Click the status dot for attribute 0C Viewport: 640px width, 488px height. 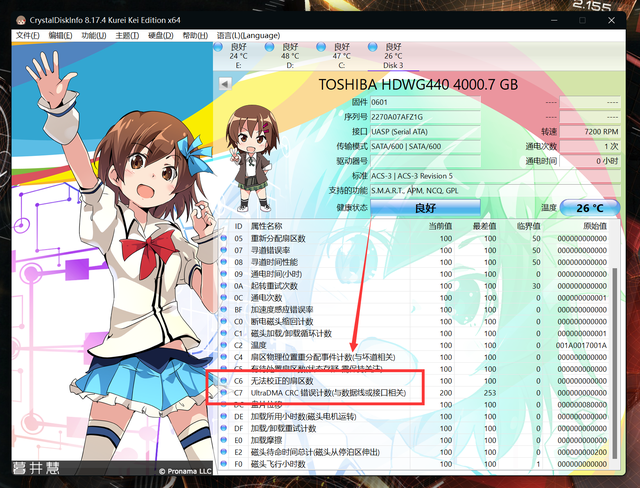[224, 297]
